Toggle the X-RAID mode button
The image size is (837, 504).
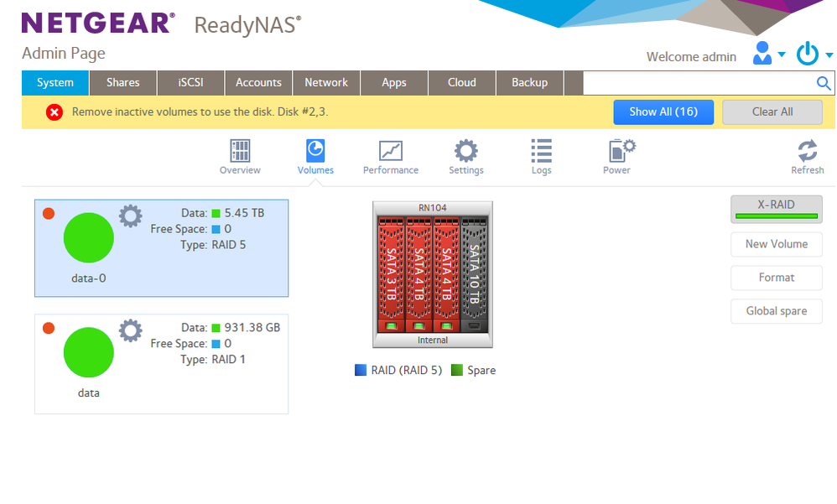(776, 209)
